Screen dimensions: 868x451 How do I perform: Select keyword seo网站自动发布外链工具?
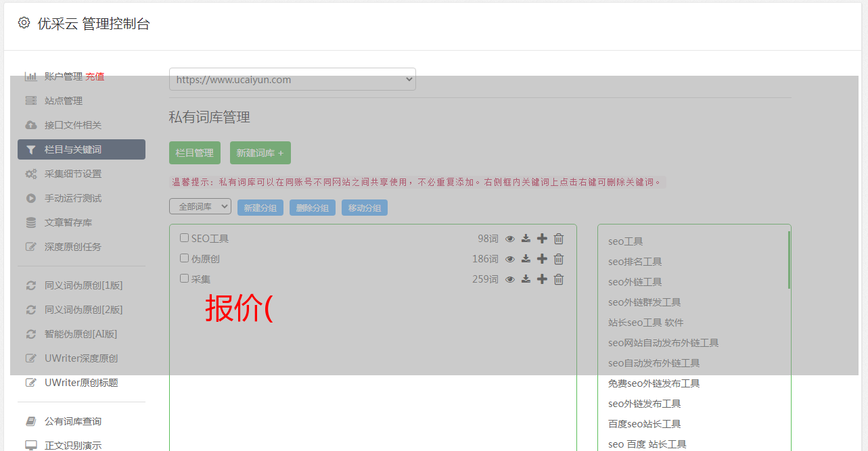(x=663, y=343)
